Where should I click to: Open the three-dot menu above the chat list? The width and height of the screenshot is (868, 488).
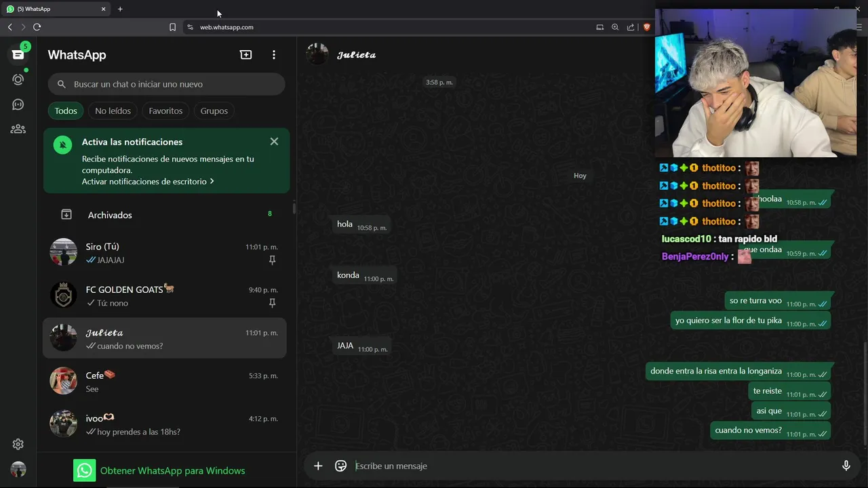[x=274, y=55]
